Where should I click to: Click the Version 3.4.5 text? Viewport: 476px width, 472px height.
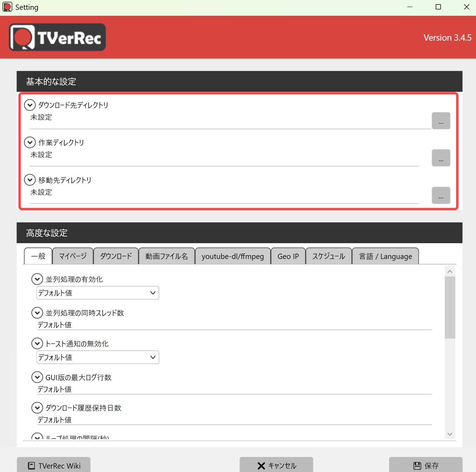pyautogui.click(x=447, y=37)
